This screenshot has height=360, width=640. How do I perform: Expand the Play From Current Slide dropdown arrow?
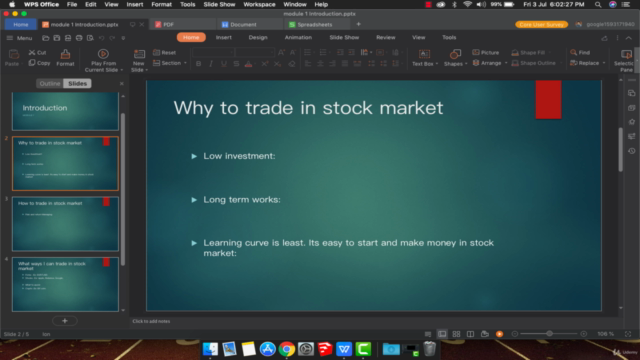122,70
